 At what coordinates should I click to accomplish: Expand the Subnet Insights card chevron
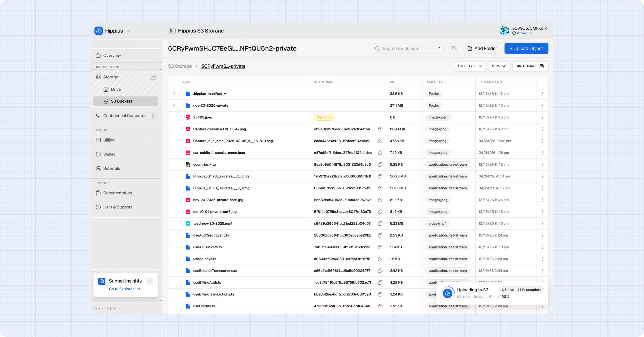(x=149, y=281)
